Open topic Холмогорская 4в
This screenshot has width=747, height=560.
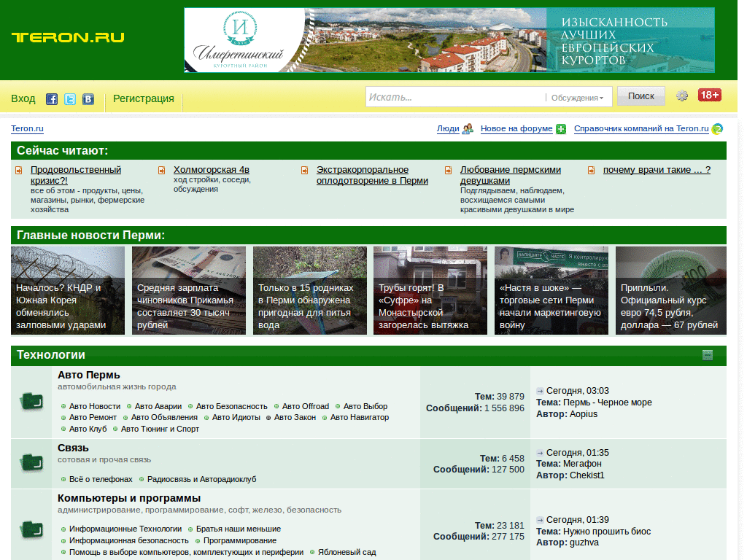[x=211, y=170]
